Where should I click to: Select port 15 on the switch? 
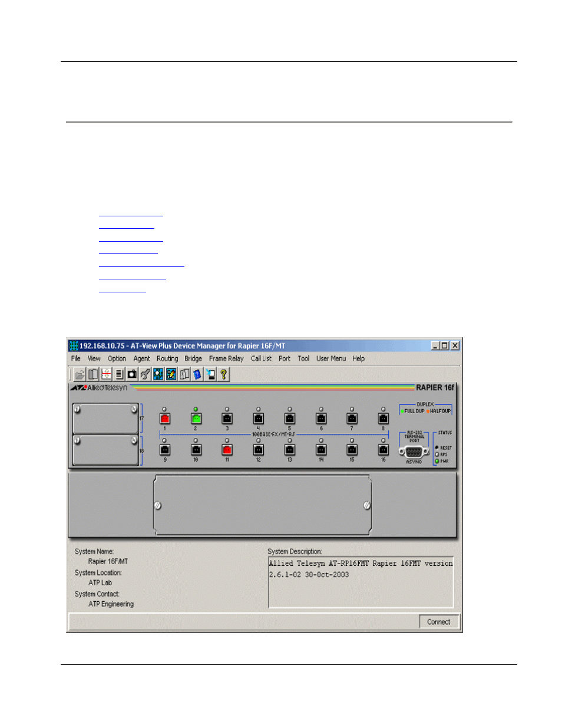pyautogui.click(x=352, y=450)
